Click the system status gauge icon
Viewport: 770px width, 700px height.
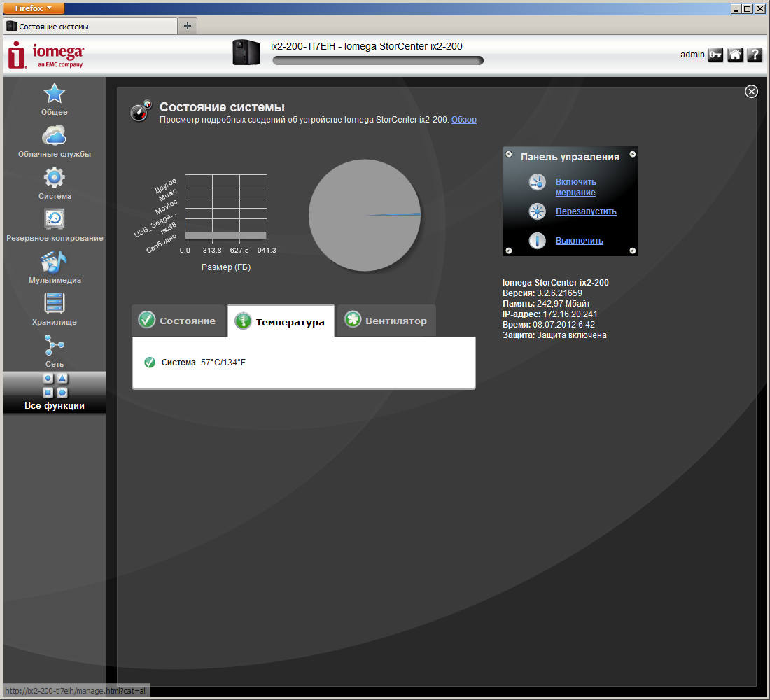[141, 111]
